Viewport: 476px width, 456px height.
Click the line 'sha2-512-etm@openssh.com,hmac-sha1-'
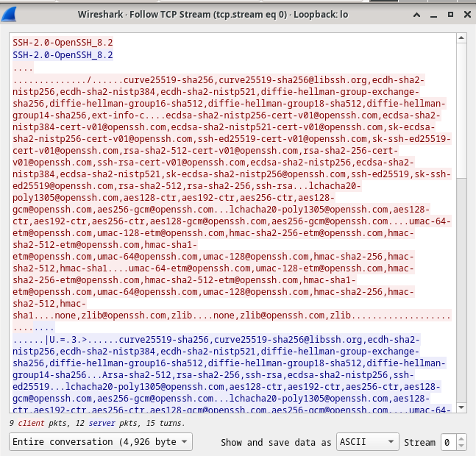[x=104, y=244]
